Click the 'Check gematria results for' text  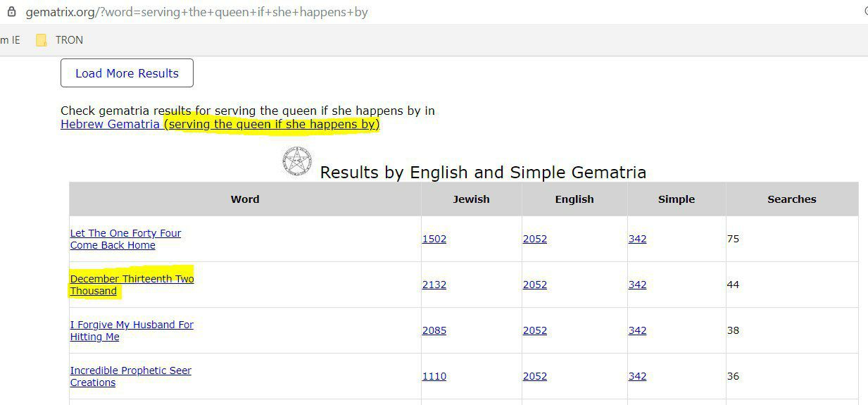(136, 111)
